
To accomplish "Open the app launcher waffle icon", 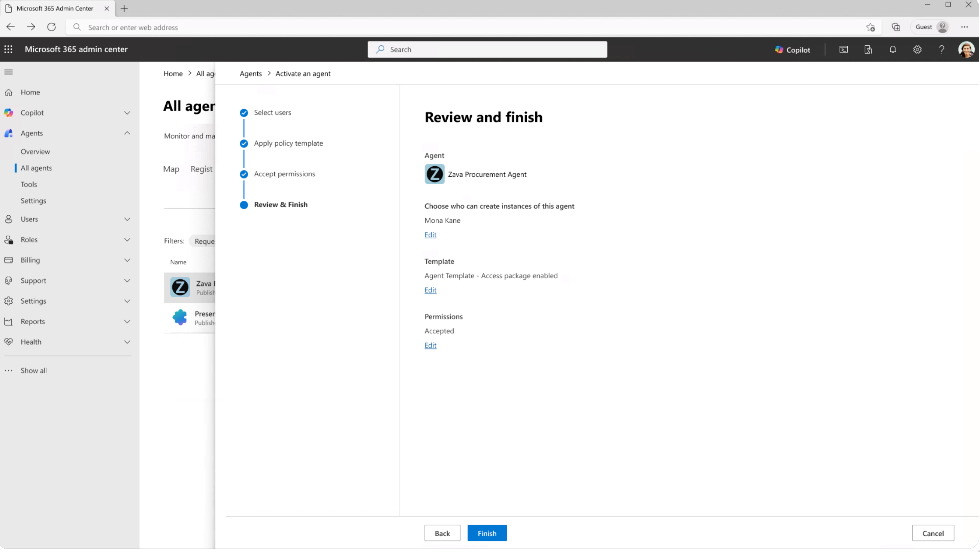I will click(x=8, y=49).
